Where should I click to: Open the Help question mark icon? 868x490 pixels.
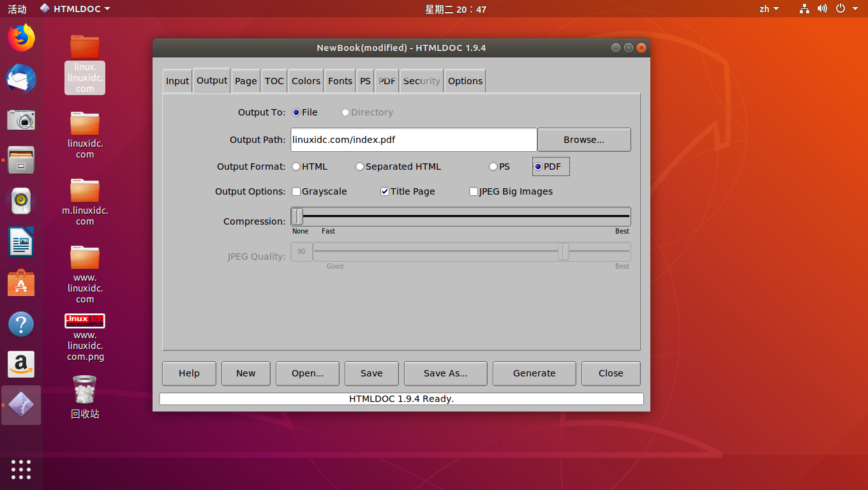[21, 324]
